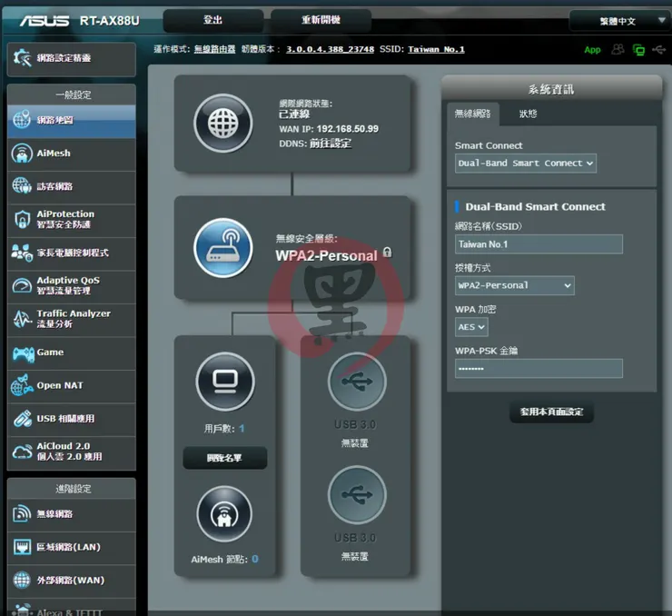Image resolution: width=672 pixels, height=616 pixels.
Task: Click the green network status icon
Action: tap(638, 50)
